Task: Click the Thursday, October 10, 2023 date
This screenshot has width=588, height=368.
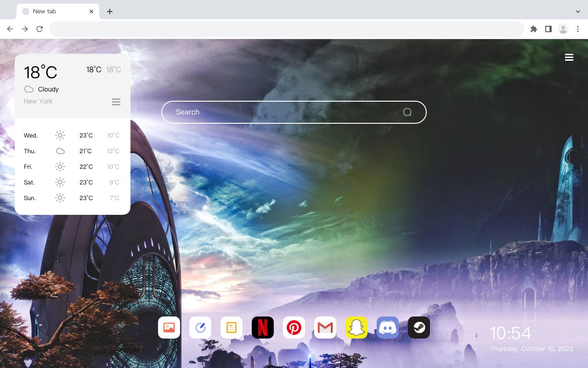Action: tap(531, 349)
